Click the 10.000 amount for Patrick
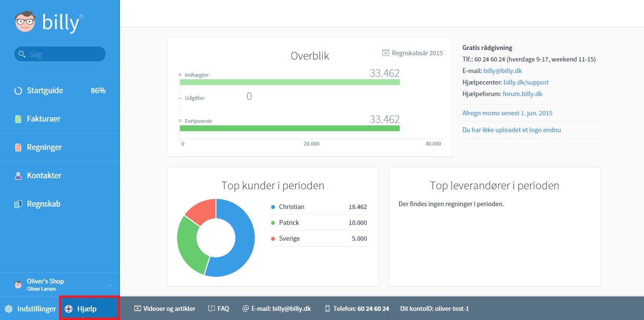Image resolution: width=644 pixels, height=320 pixels. point(358,223)
